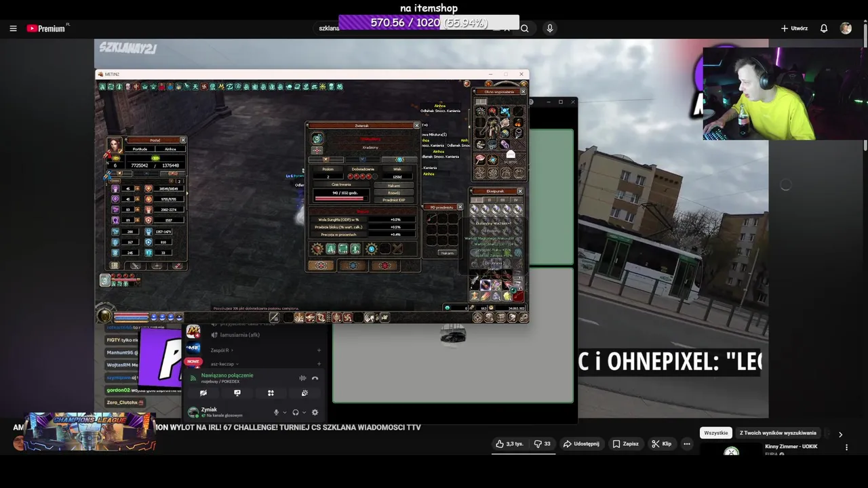The width and height of the screenshot is (868, 488).
Task: Show next filter chips with arrow
Action: (840, 434)
